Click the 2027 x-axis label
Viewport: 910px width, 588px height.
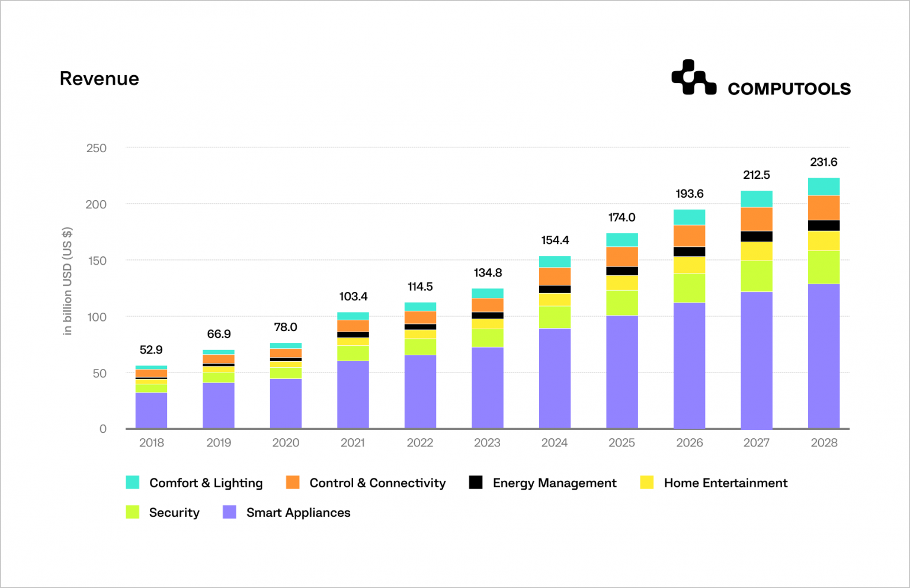coord(757,442)
